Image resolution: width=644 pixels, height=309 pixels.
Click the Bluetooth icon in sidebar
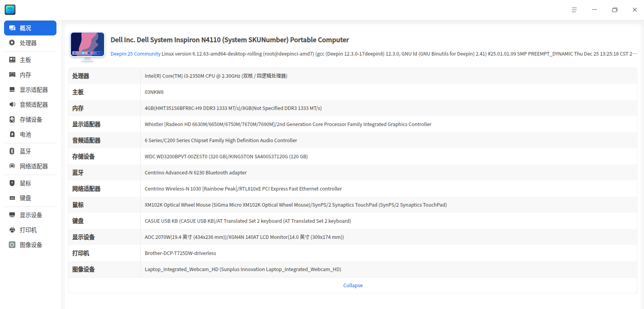pos(12,151)
